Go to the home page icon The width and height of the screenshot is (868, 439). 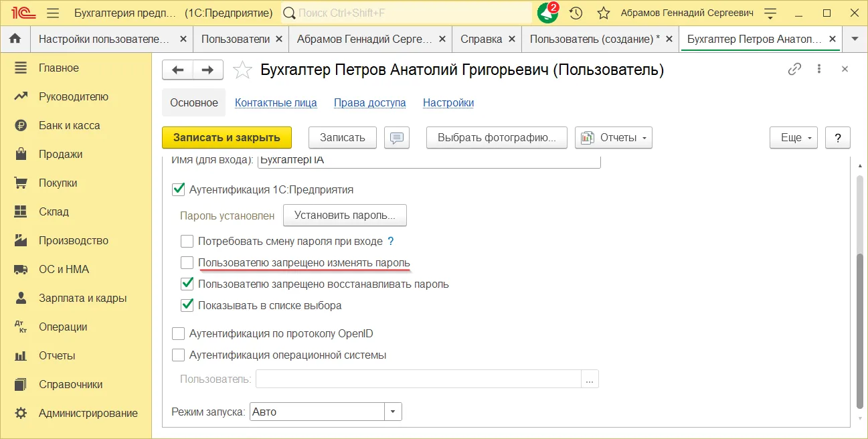15,39
